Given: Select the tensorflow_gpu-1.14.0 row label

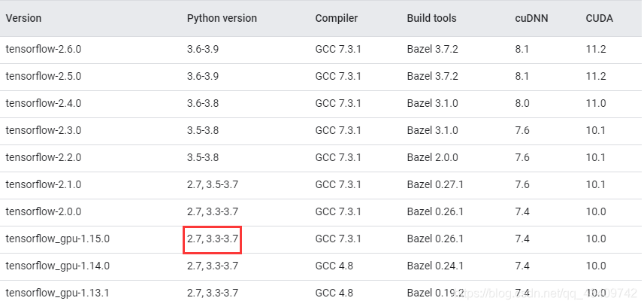Looking at the screenshot, I should (x=58, y=266).
